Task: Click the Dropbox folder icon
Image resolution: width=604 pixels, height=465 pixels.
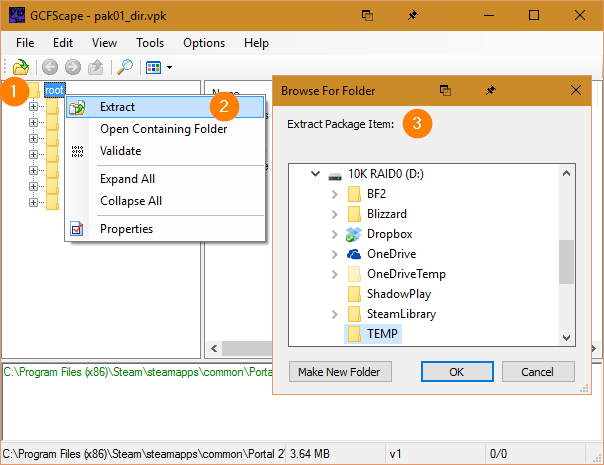Action: click(x=354, y=234)
